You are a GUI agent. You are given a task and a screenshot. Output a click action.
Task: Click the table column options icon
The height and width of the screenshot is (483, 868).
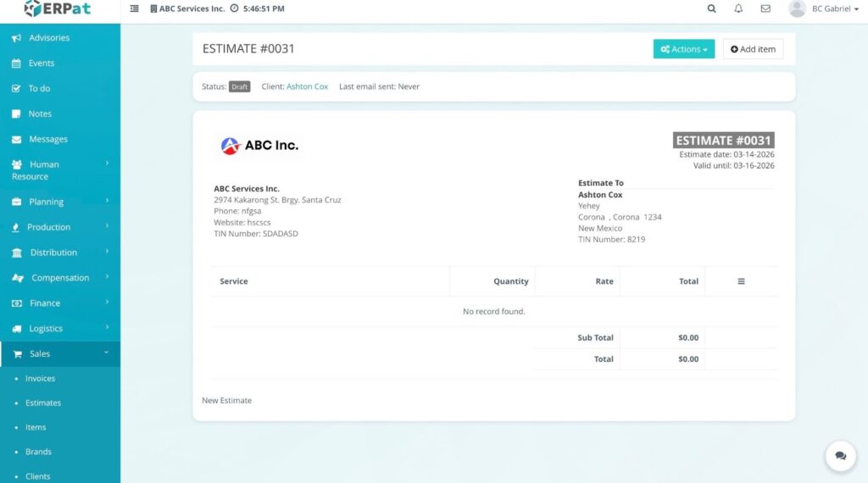[x=741, y=281]
